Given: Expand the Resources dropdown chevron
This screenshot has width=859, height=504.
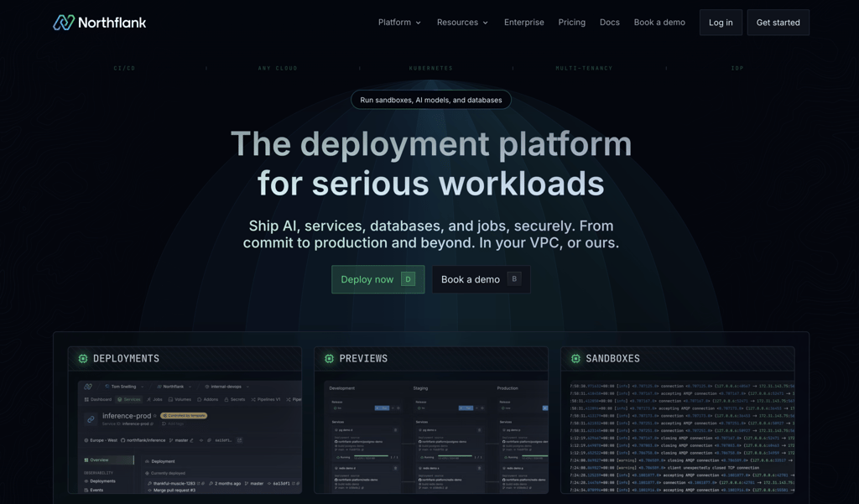Looking at the screenshot, I should (x=485, y=23).
